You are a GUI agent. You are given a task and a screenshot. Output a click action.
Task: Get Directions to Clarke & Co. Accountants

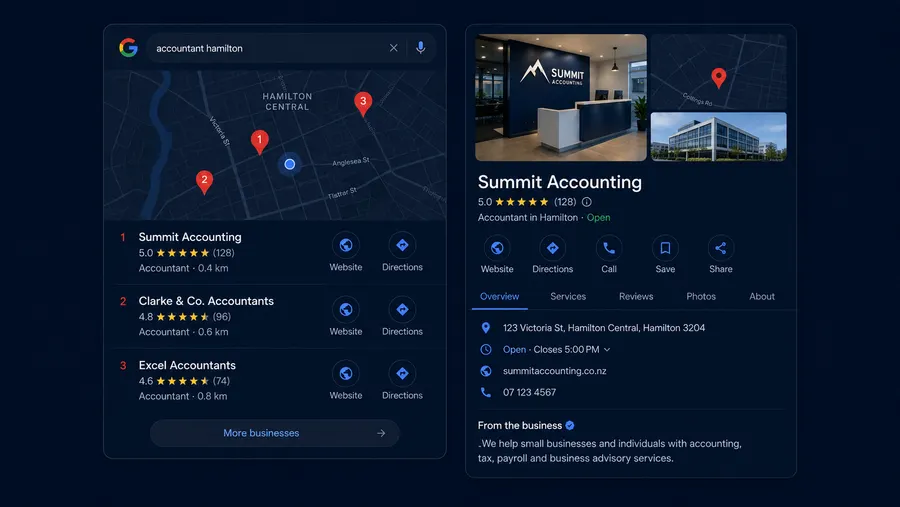tap(402, 317)
